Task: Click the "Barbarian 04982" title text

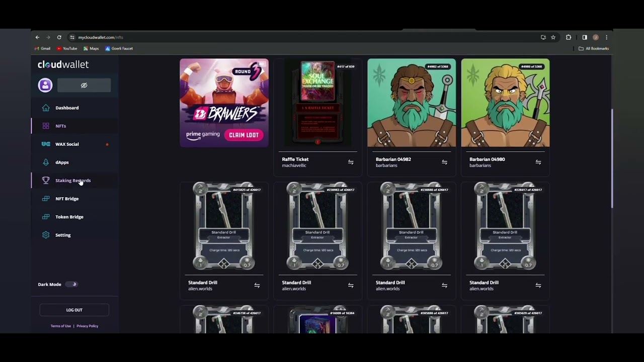Action: click(x=393, y=159)
